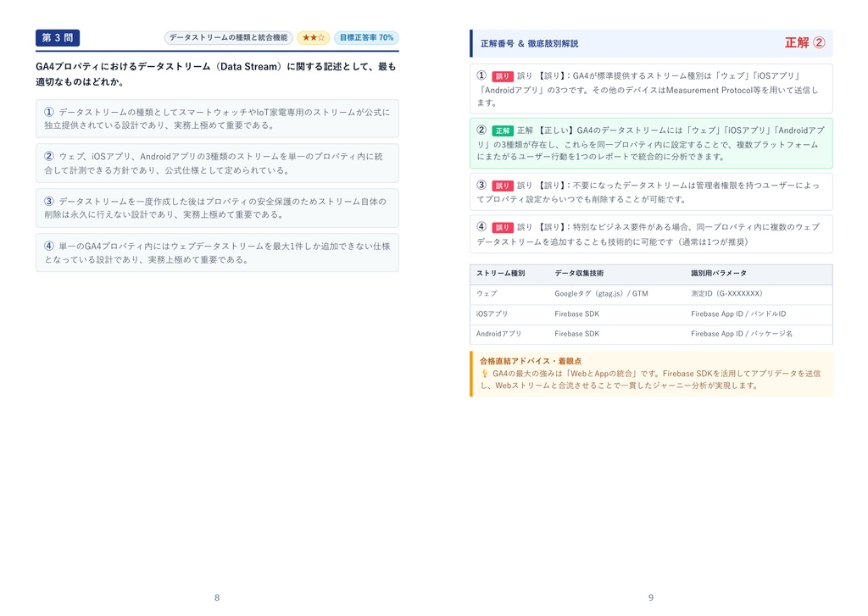Click page number 9
The height and width of the screenshot is (616, 868).
[x=651, y=597]
